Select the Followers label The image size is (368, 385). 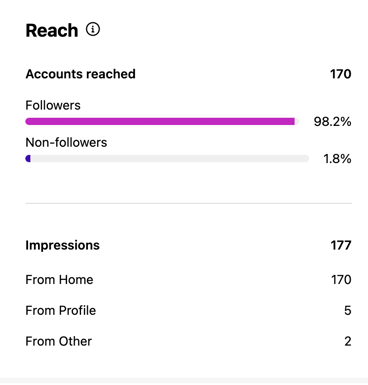click(53, 105)
